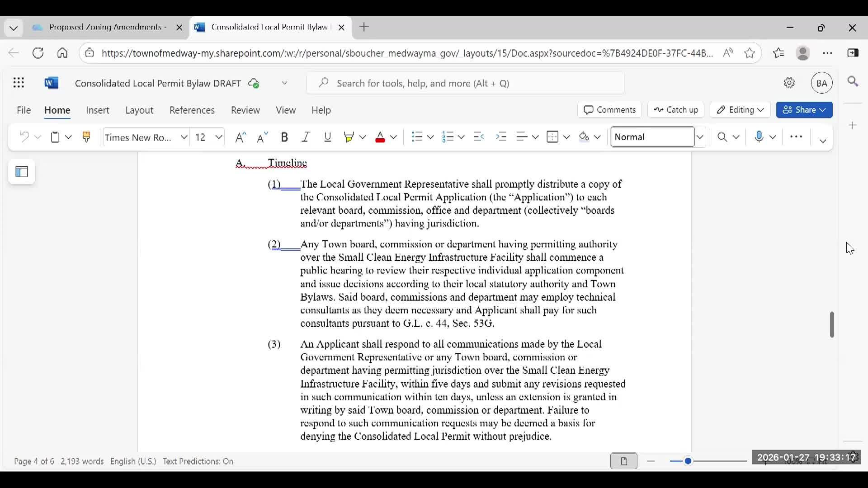This screenshot has height=488, width=868.
Task: Toggle bold formatting
Action: [284, 137]
